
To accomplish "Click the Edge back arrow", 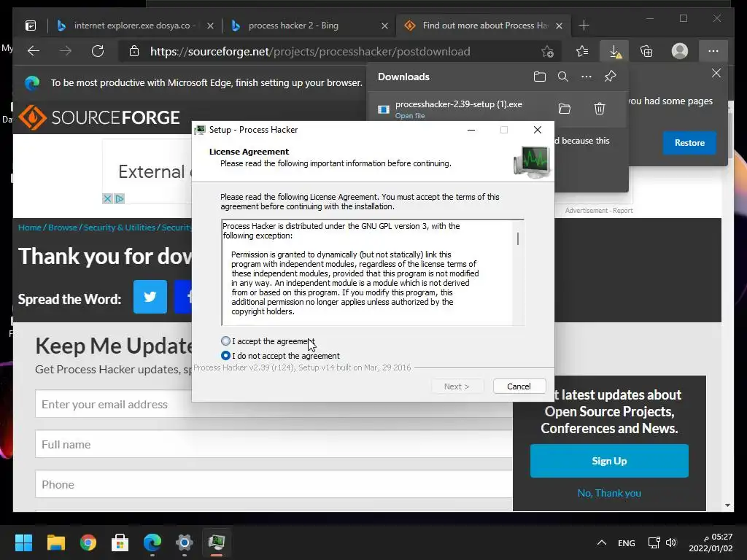I will click(34, 51).
